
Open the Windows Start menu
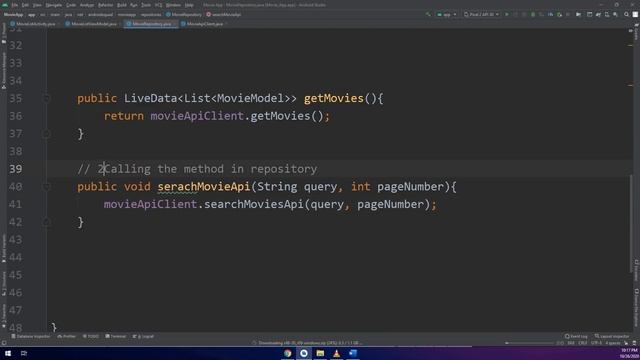tap(8, 353)
